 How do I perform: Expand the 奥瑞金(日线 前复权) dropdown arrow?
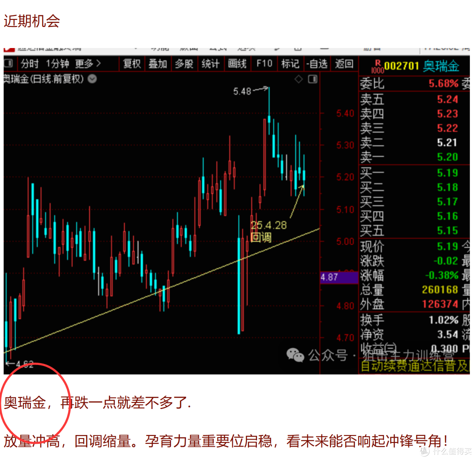(92, 79)
